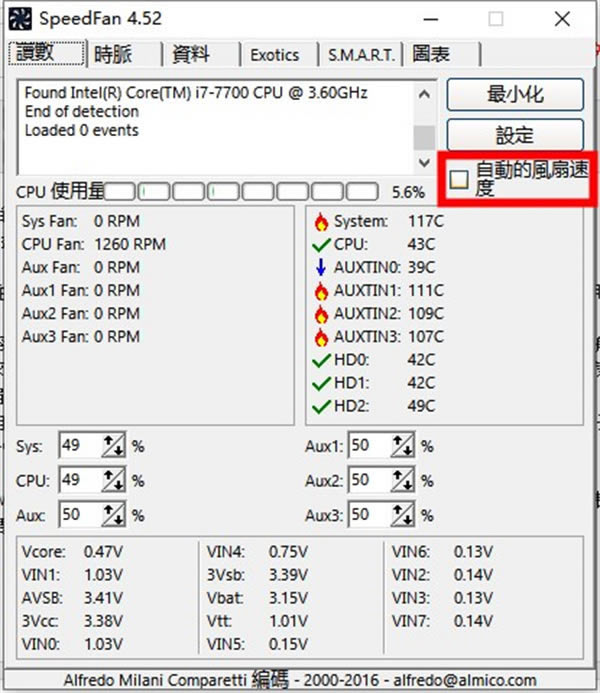Click the green check icon beside HD1
This screenshot has height=693, width=600.
click(321, 383)
